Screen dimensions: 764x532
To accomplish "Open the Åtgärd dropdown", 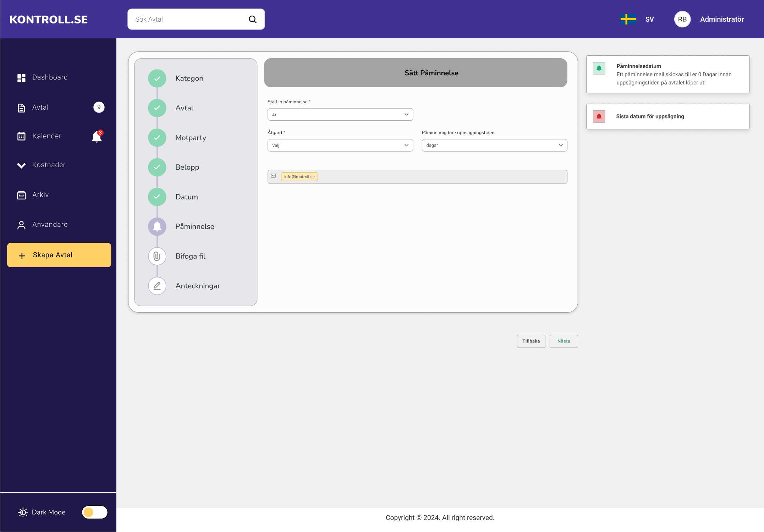I will [x=340, y=145].
